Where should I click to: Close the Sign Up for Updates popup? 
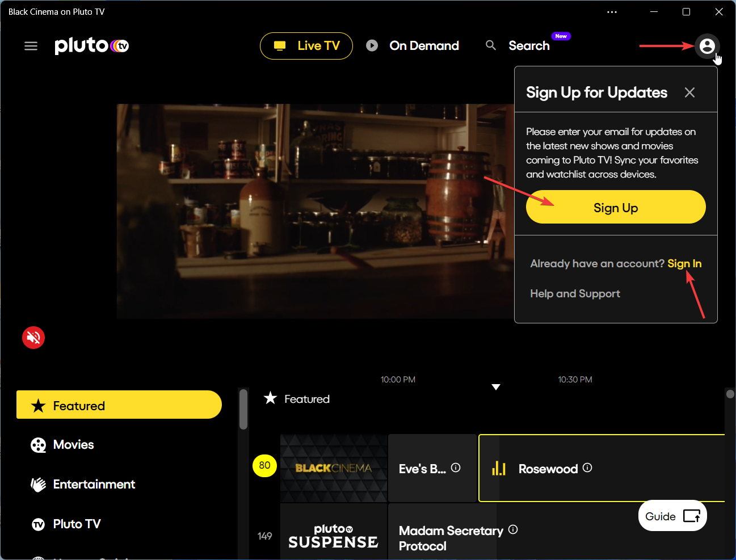click(689, 92)
